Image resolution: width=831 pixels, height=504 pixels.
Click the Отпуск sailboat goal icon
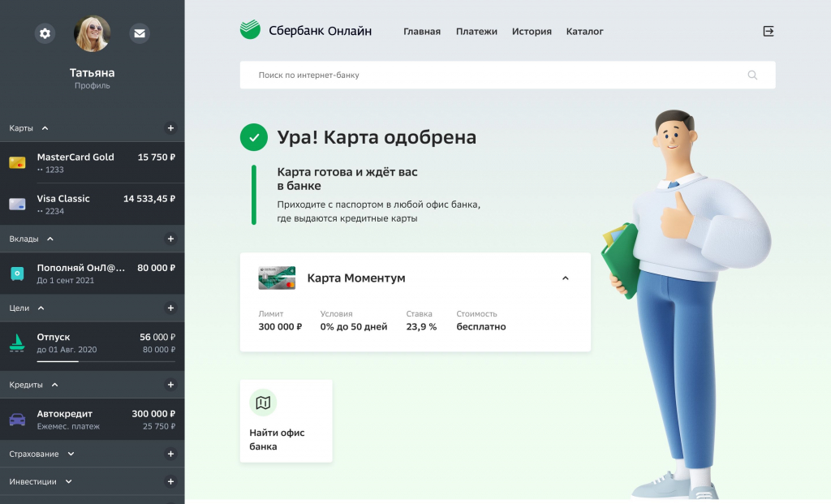tap(17, 343)
